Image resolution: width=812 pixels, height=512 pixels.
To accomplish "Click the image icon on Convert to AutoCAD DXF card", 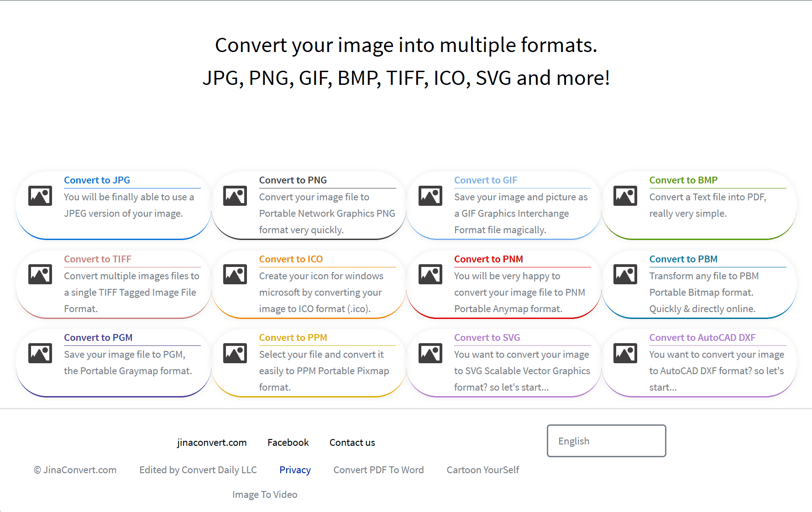I will coord(625,353).
